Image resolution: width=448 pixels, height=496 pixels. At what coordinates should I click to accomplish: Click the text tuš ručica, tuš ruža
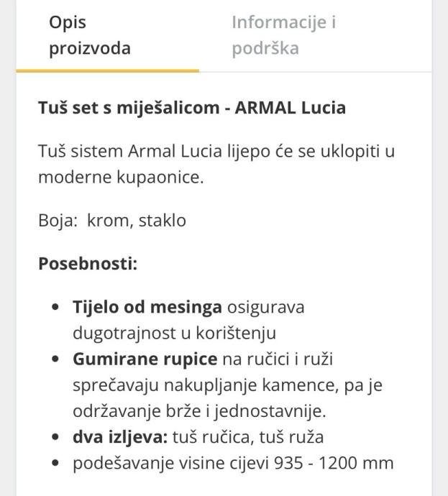pyautogui.click(x=248, y=437)
